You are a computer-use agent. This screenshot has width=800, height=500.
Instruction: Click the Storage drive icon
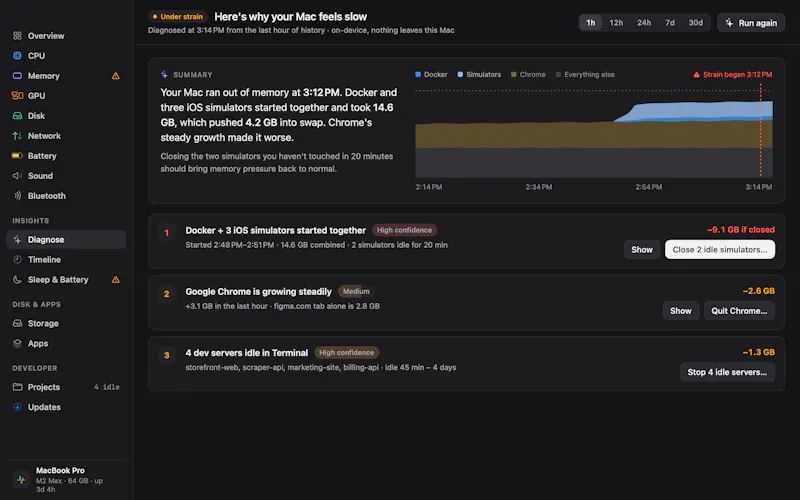(17, 323)
